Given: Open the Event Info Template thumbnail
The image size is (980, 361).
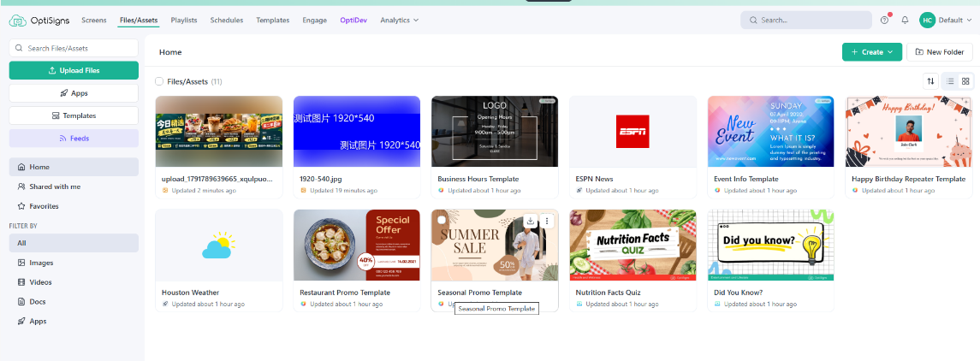Looking at the screenshot, I should [x=770, y=131].
